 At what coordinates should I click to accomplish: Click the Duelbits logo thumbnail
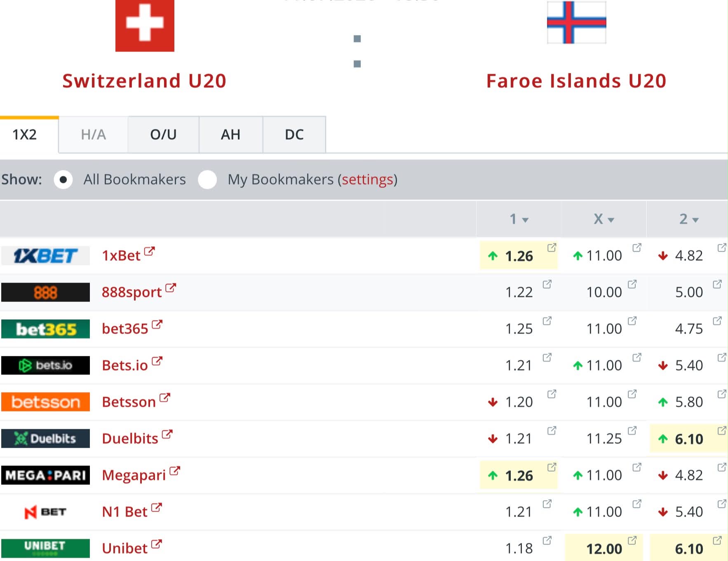(45, 438)
